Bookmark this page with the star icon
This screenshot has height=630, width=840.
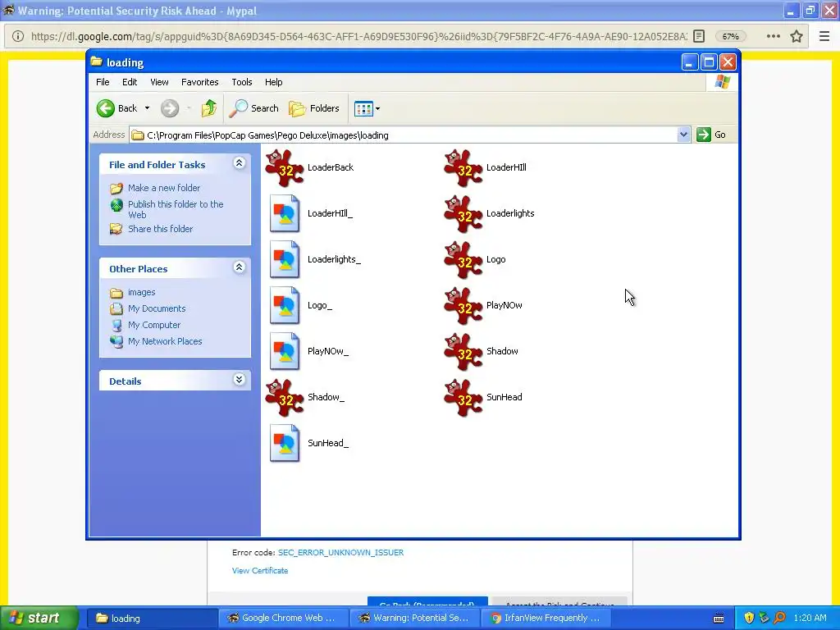coord(796,36)
